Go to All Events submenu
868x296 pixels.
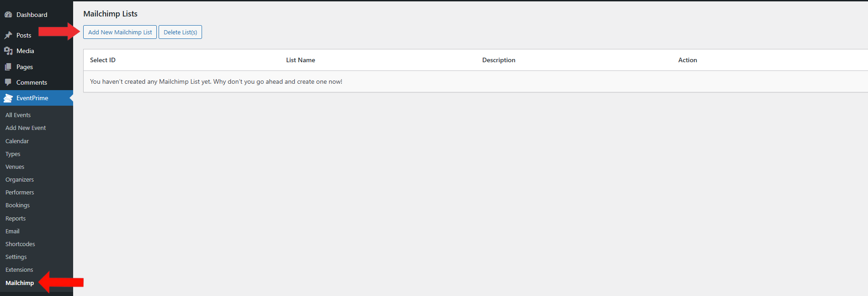[x=18, y=115]
